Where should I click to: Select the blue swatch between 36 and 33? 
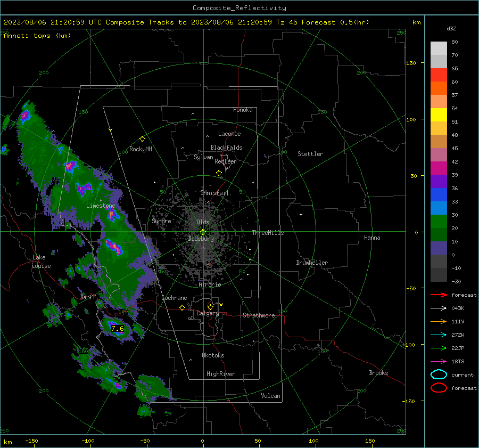coord(439,195)
